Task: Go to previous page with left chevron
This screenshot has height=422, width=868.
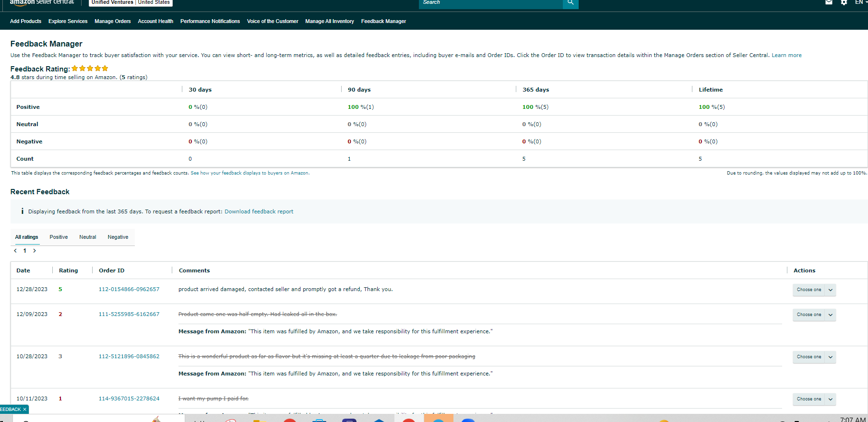Action: (15, 251)
